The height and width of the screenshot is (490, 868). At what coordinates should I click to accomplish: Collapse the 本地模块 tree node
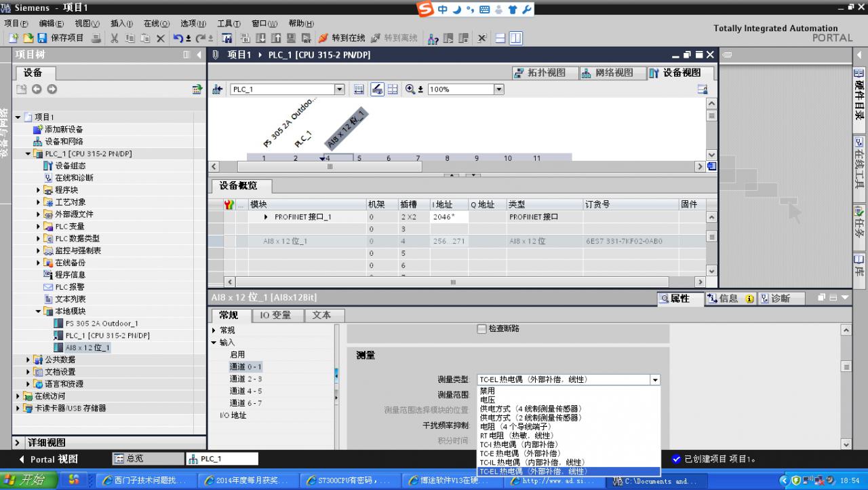[39, 312]
